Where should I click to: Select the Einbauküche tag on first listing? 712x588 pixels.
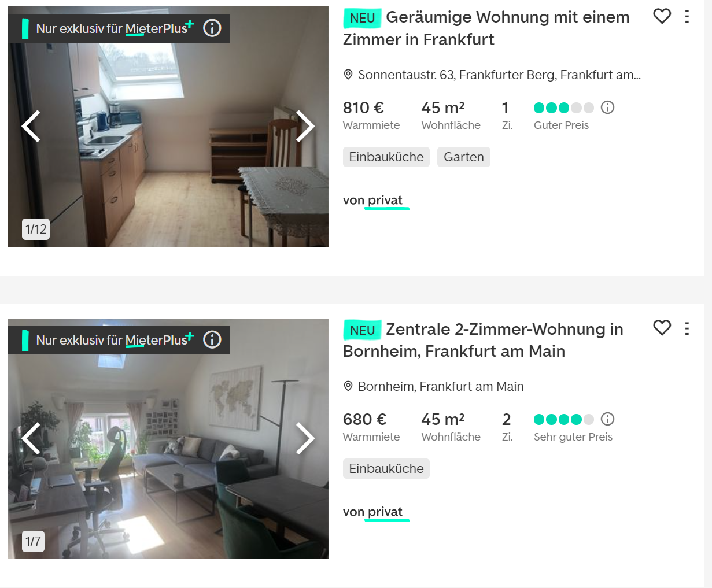(x=386, y=157)
